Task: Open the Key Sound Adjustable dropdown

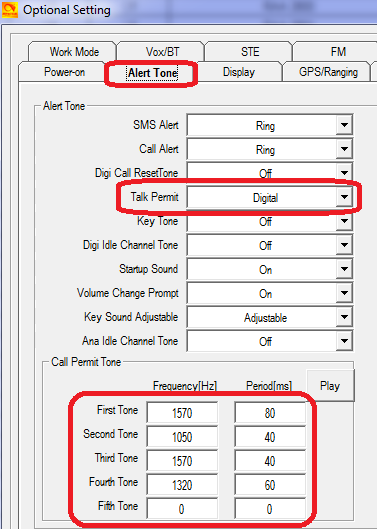Action: [x=270, y=317]
